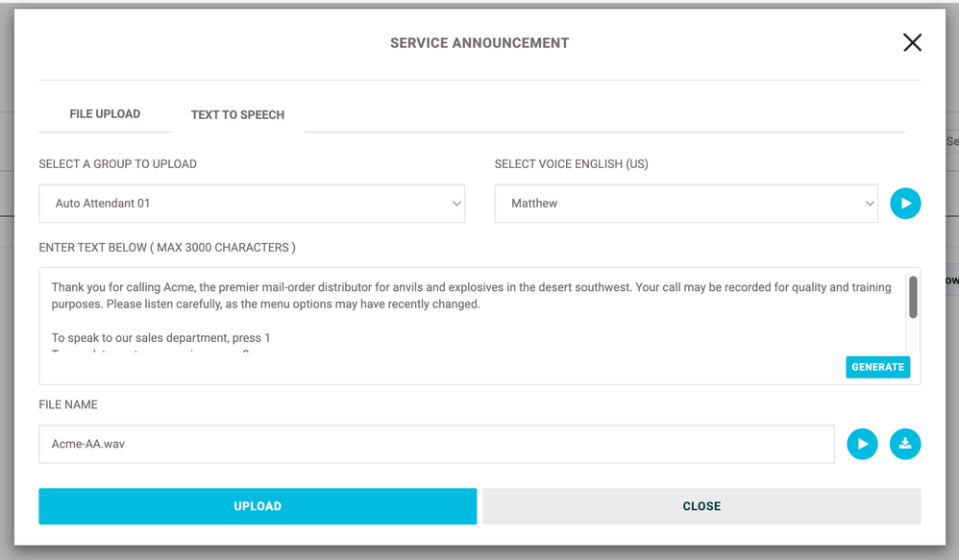Select the Text to Speech tab

(237, 114)
